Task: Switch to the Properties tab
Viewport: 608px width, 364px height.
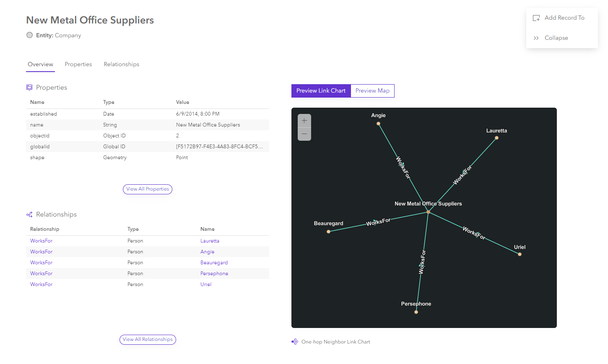Action: click(x=78, y=64)
